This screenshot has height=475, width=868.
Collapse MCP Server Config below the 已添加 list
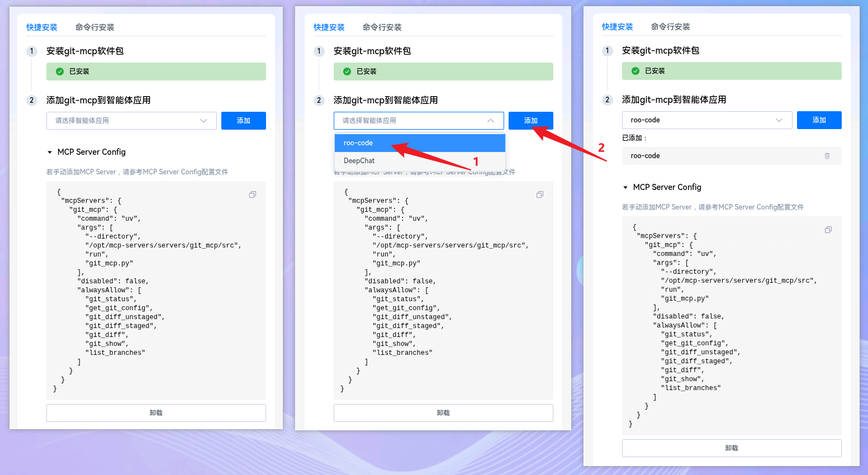(x=625, y=187)
